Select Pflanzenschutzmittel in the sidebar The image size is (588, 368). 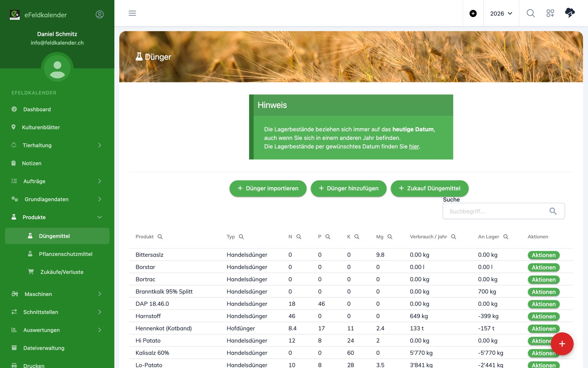click(x=57, y=254)
